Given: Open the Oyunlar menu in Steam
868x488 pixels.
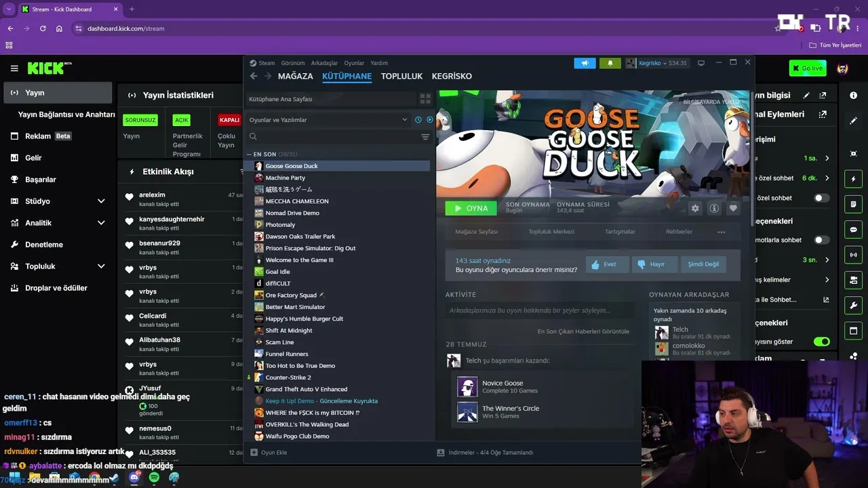Looking at the screenshot, I should click(354, 63).
